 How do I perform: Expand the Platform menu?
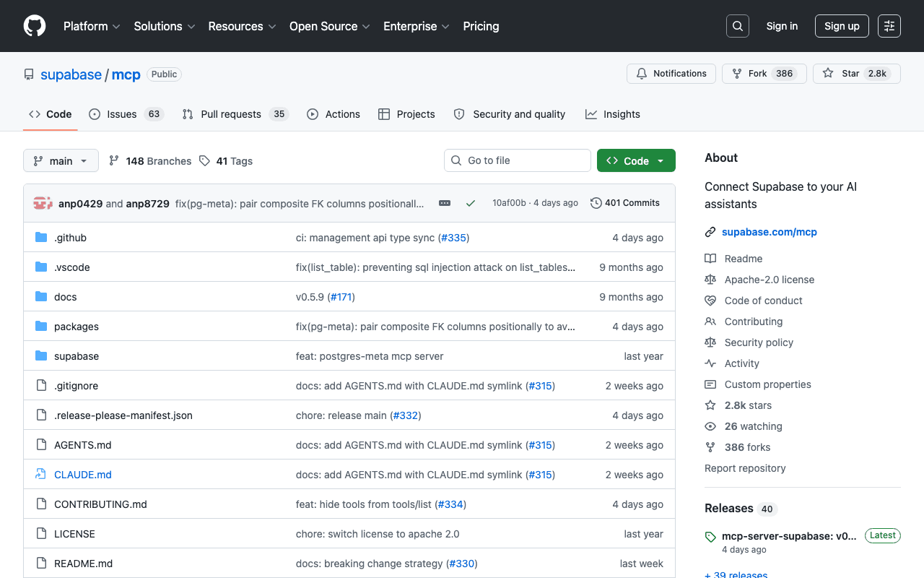[92, 26]
